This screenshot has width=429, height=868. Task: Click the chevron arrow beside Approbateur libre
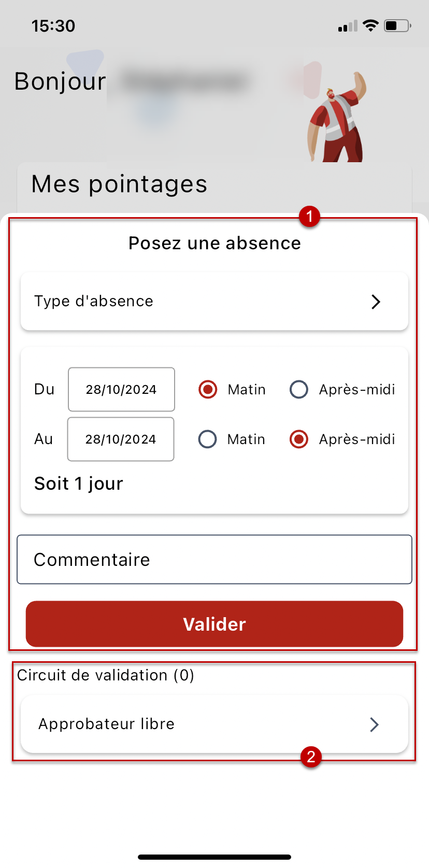[x=375, y=724]
